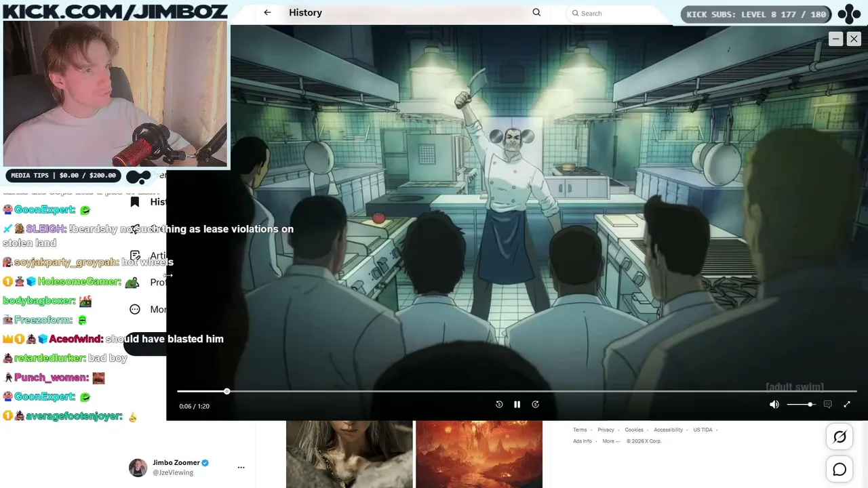Click Aceofwind's chat username

point(76,339)
